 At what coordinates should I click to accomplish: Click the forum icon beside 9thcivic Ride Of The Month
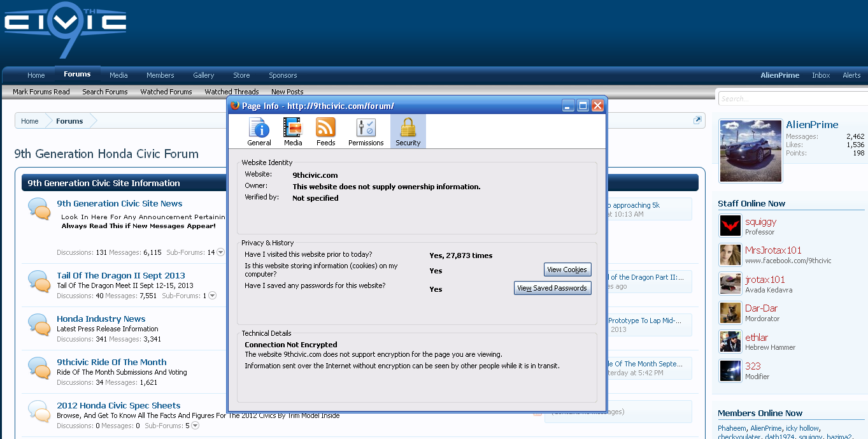(x=39, y=368)
